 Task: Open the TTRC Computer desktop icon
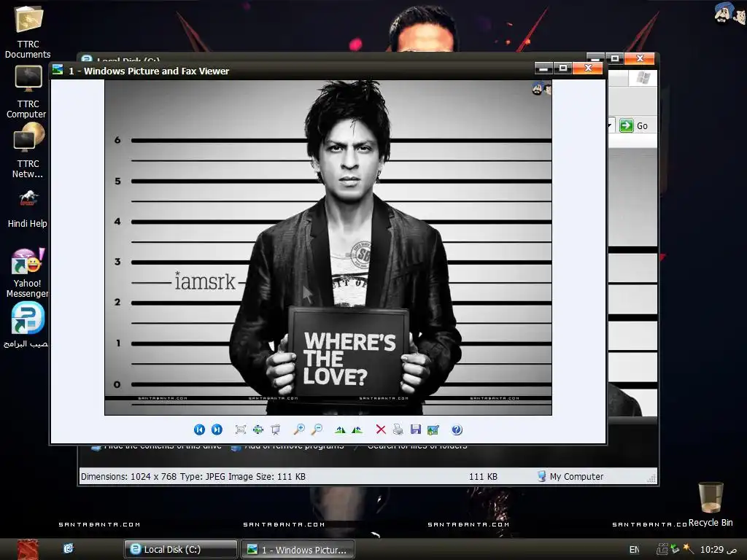click(x=27, y=92)
